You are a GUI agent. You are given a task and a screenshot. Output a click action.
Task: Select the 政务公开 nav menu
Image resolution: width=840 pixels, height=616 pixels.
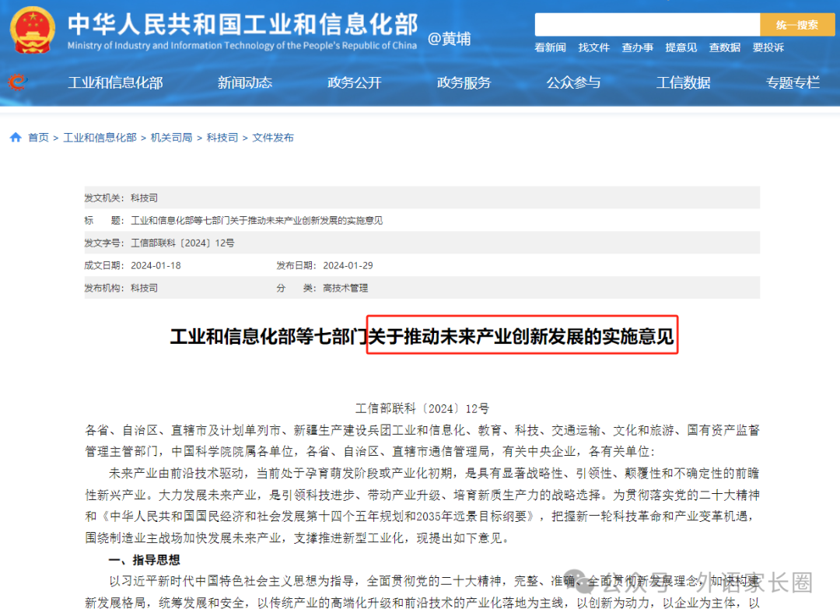(x=354, y=82)
